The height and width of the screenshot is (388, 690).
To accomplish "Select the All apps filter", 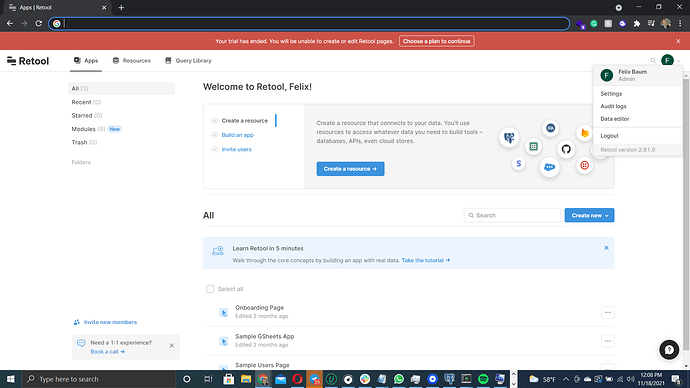I will coord(121,88).
